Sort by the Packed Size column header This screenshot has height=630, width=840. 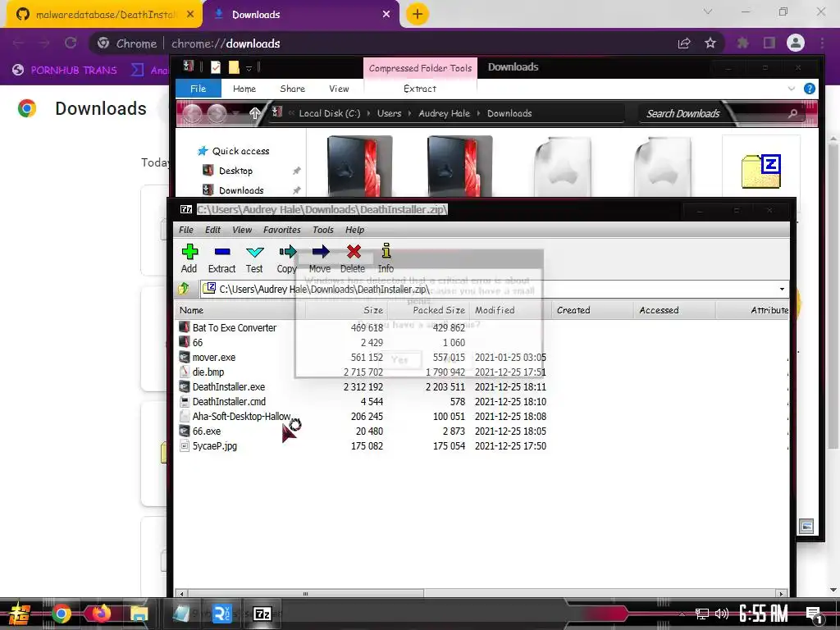428,310
